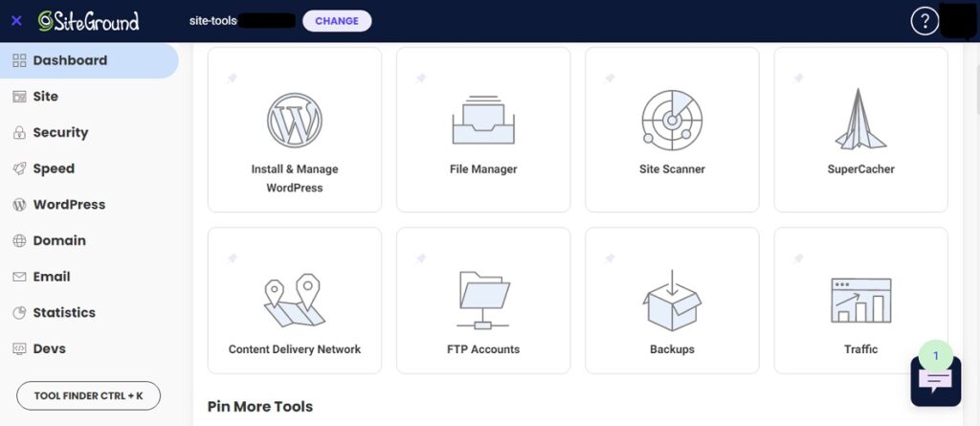The image size is (980, 426).
Task: Unpin the SuperCacher card
Action: pos(798,78)
